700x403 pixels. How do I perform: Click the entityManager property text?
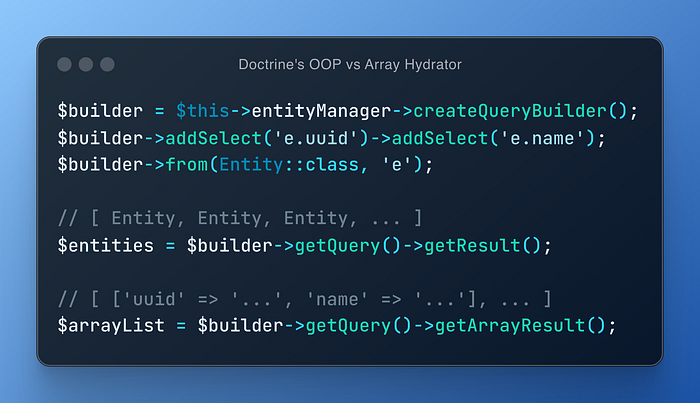coord(321,111)
